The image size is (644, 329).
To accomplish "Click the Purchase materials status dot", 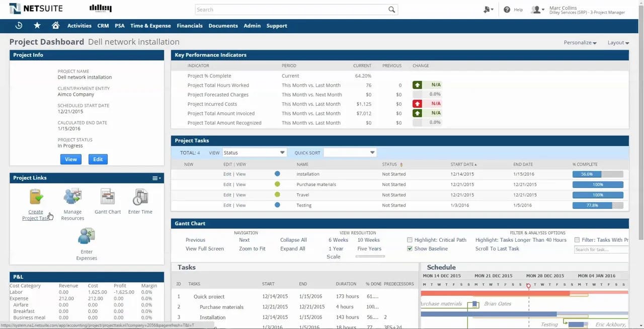I will (277, 184).
